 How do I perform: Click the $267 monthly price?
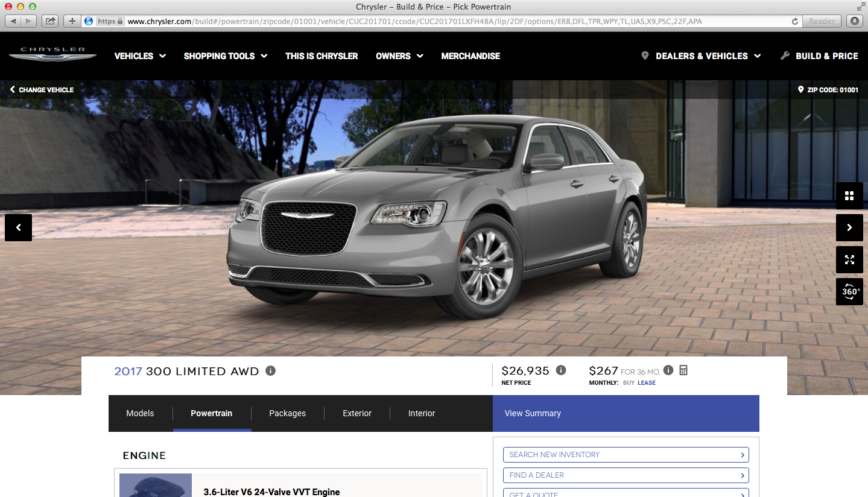point(603,370)
